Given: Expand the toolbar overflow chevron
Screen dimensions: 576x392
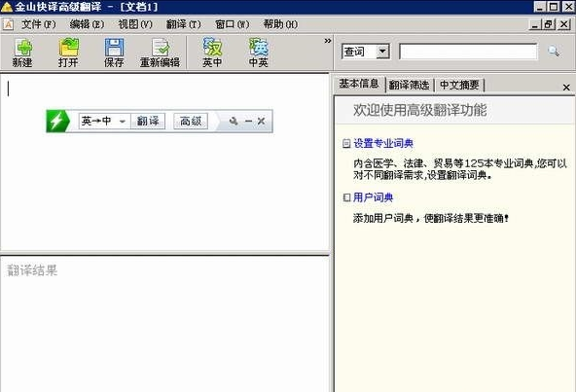Looking at the screenshot, I should (x=328, y=41).
